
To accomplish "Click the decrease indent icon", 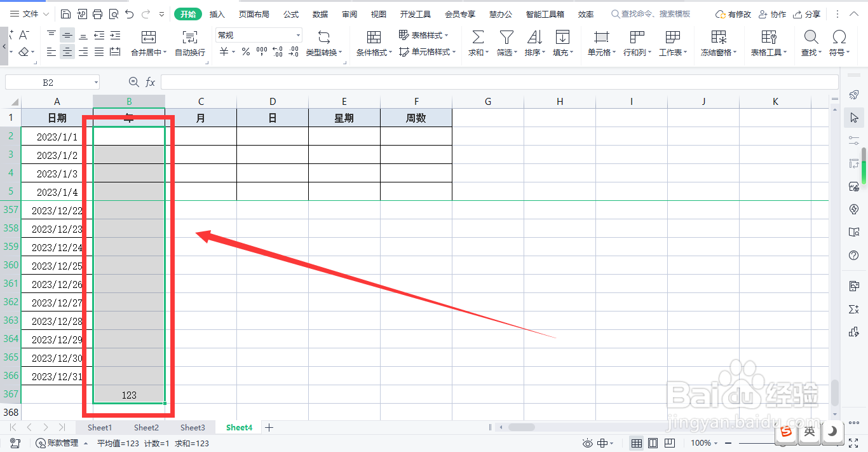I will coord(99,36).
